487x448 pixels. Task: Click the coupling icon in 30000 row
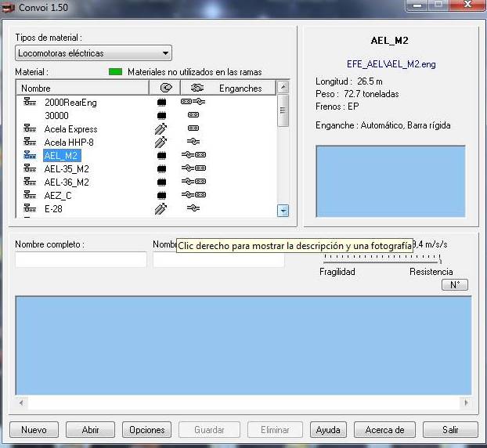(x=193, y=116)
